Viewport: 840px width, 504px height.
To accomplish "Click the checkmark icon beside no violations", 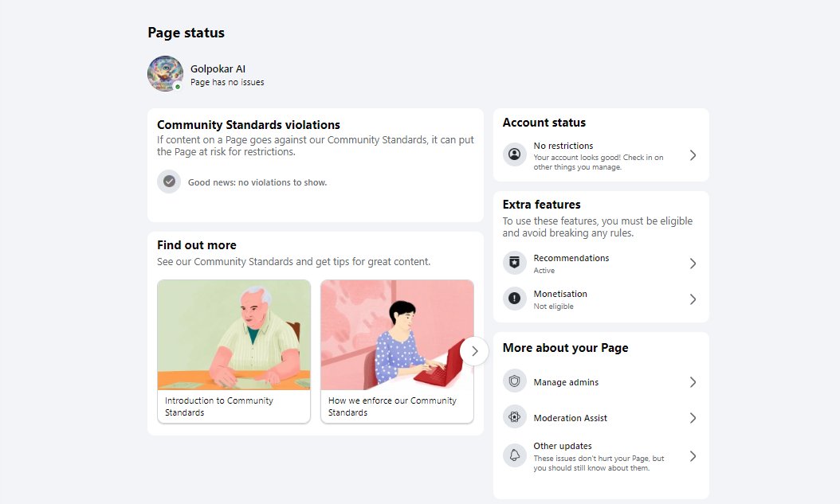I will coord(169,182).
